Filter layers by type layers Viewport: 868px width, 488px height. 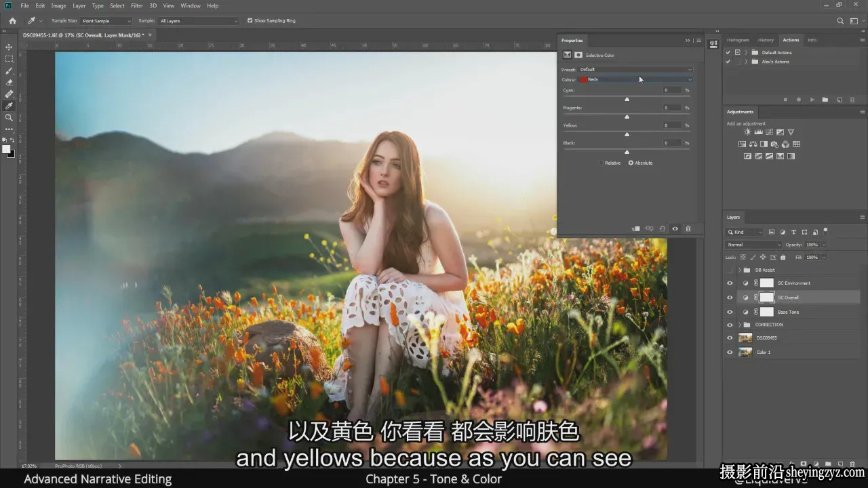[793, 232]
